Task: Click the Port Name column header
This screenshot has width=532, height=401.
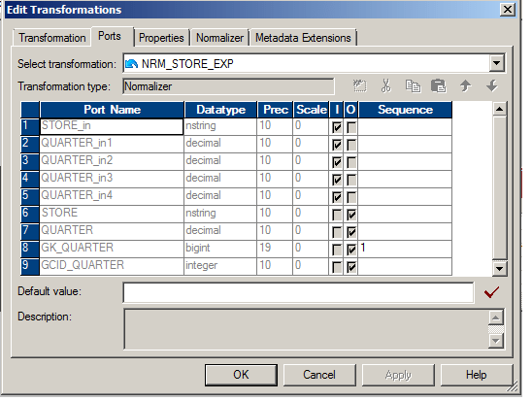Action: click(x=112, y=110)
